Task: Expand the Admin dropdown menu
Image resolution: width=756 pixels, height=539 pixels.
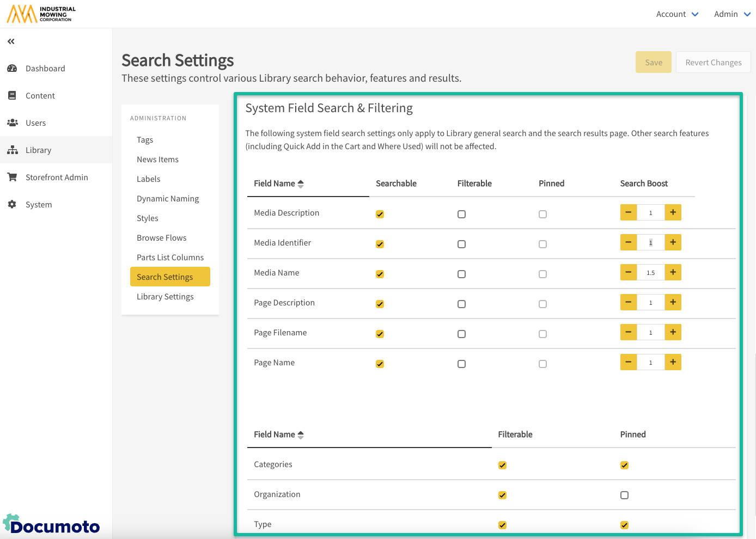Action: click(x=732, y=14)
